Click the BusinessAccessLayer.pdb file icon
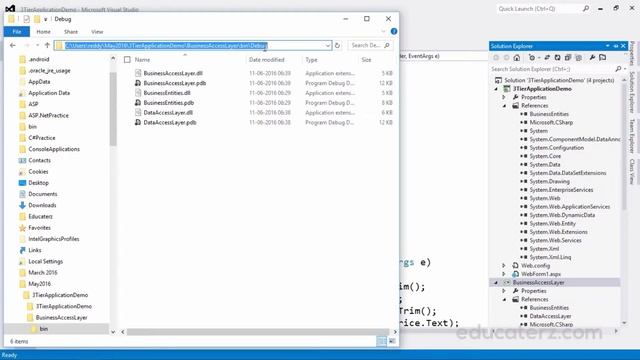This screenshot has height=360, width=640. click(x=138, y=83)
